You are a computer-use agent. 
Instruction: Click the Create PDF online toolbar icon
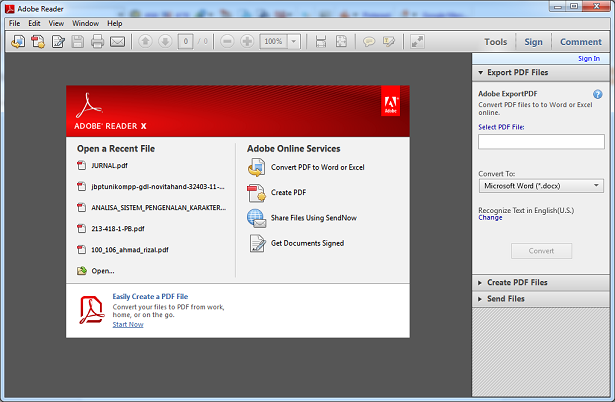pyautogui.click(x=38, y=41)
